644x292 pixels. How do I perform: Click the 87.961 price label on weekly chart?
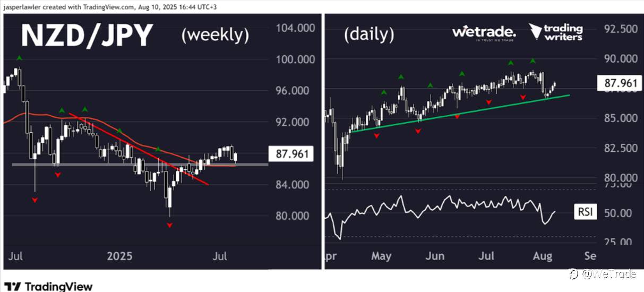291,154
